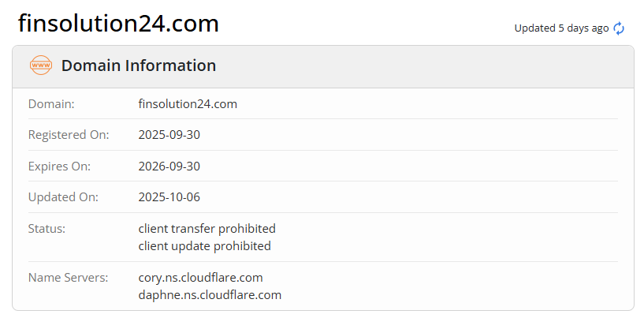Click the large finsolution24.com page heading
The image size is (644, 318).
118,24
